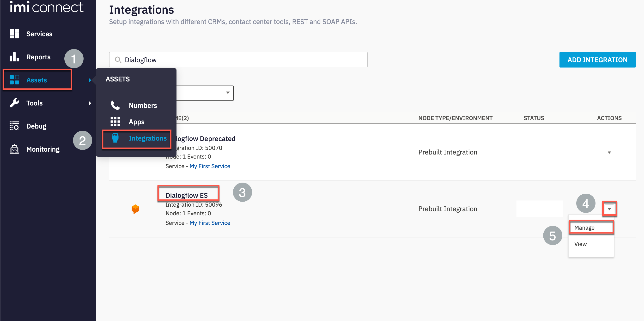This screenshot has width=644, height=321.
Task: Open Monitoring in the sidebar
Action: [43, 149]
